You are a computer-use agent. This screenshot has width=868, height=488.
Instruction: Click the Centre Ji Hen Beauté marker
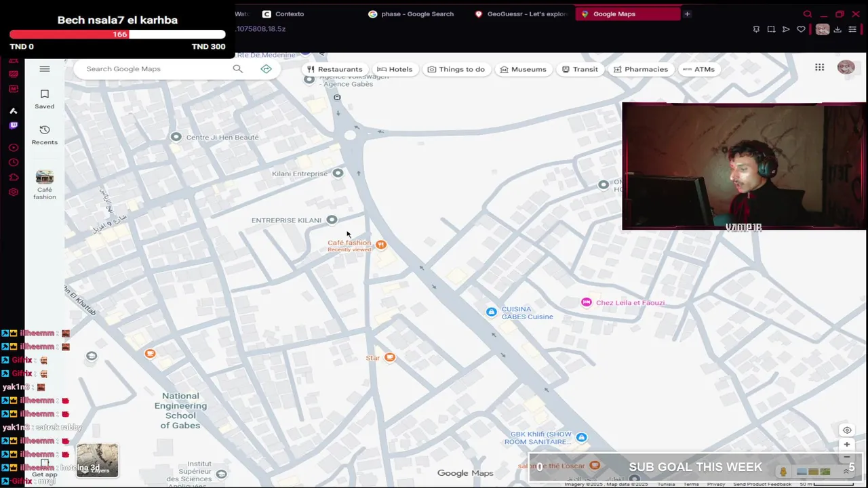[176, 137]
